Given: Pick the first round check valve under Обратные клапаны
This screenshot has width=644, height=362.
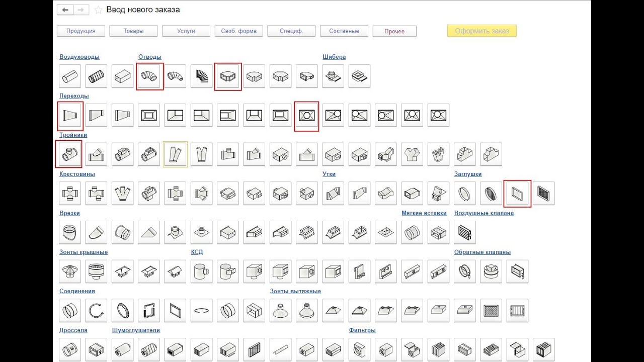Looking at the screenshot, I should tap(465, 271).
